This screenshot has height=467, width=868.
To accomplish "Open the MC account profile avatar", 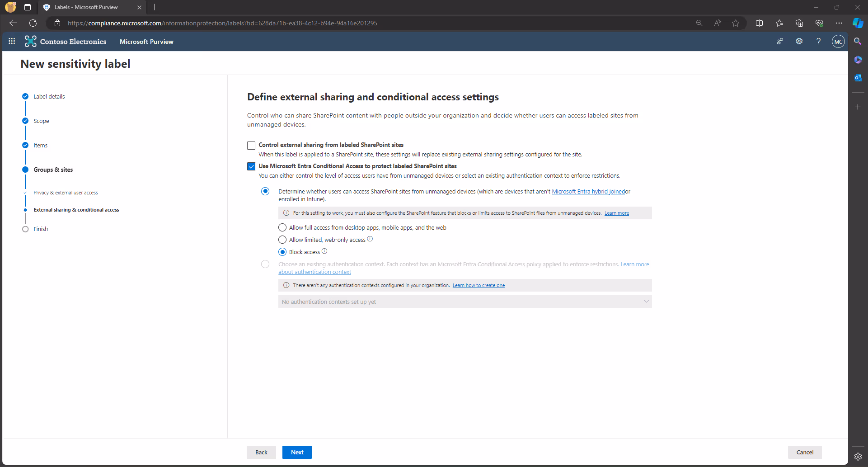I will [x=838, y=42].
